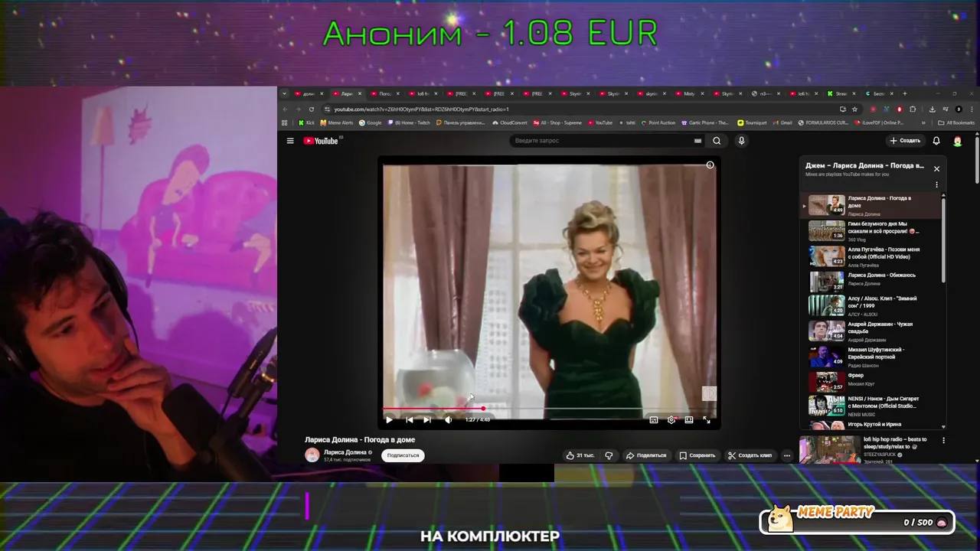The width and height of the screenshot is (980, 551).
Task: Open the CloudConvert bookmark
Action: click(x=510, y=122)
